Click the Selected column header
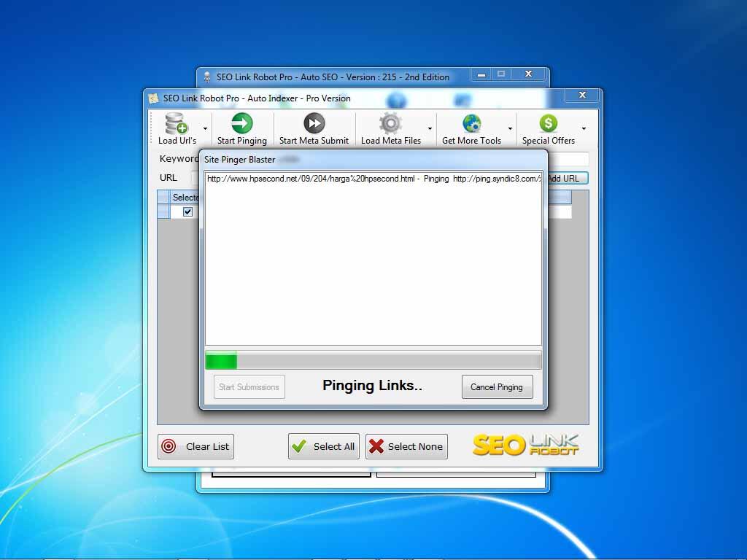This screenshot has width=747, height=560. click(185, 197)
